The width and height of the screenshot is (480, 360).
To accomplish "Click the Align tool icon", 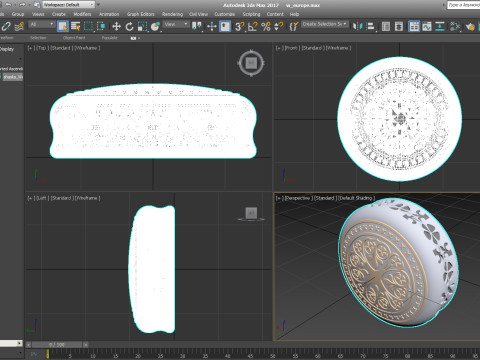I will pos(370,26).
